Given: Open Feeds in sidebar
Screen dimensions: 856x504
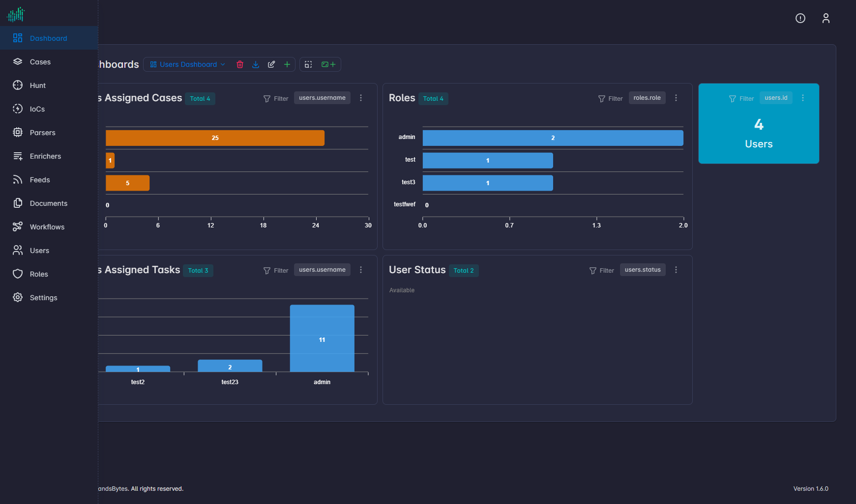Looking at the screenshot, I should coord(49,179).
